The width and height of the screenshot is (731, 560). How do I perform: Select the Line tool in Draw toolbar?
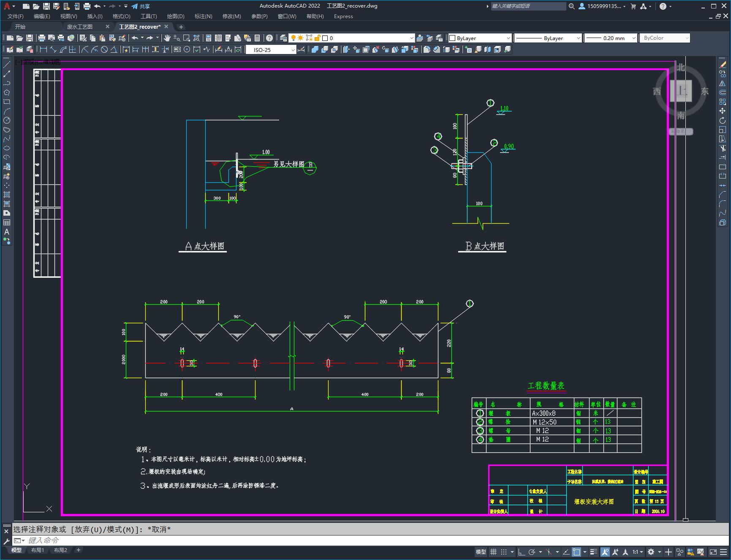(7, 65)
